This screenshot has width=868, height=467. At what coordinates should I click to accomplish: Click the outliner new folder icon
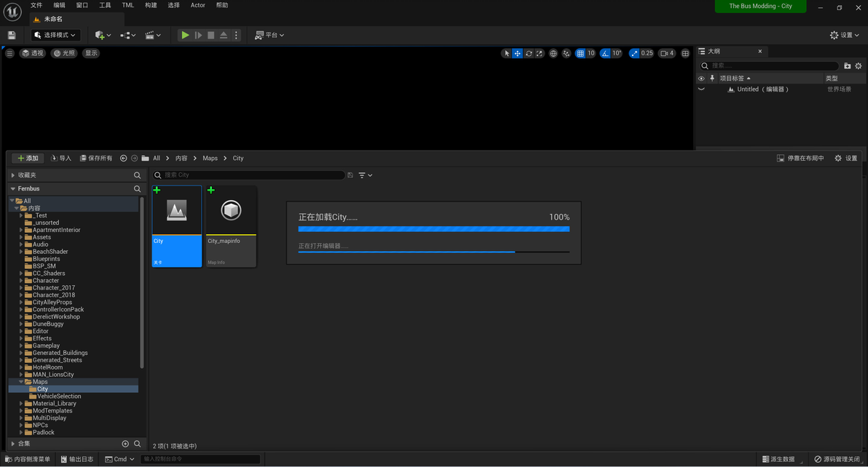(x=847, y=65)
